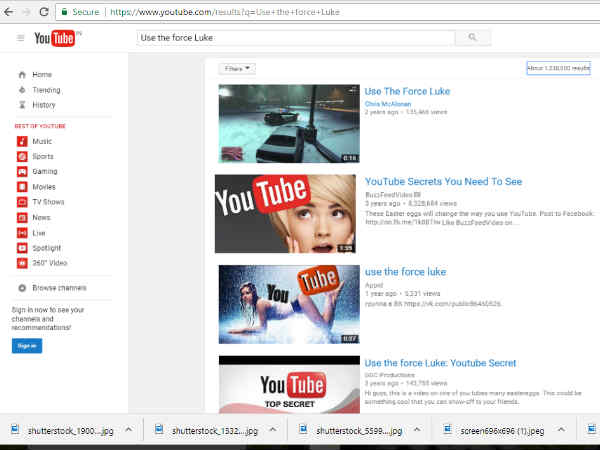
Task: Open the Chris McAlonan channel link
Action: click(x=388, y=104)
